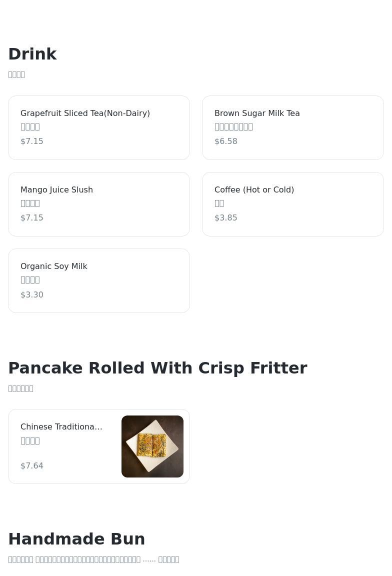Click the Pancake Rolled With Crisp Fritter heading
The height and width of the screenshot is (576, 392).
[x=157, y=368]
